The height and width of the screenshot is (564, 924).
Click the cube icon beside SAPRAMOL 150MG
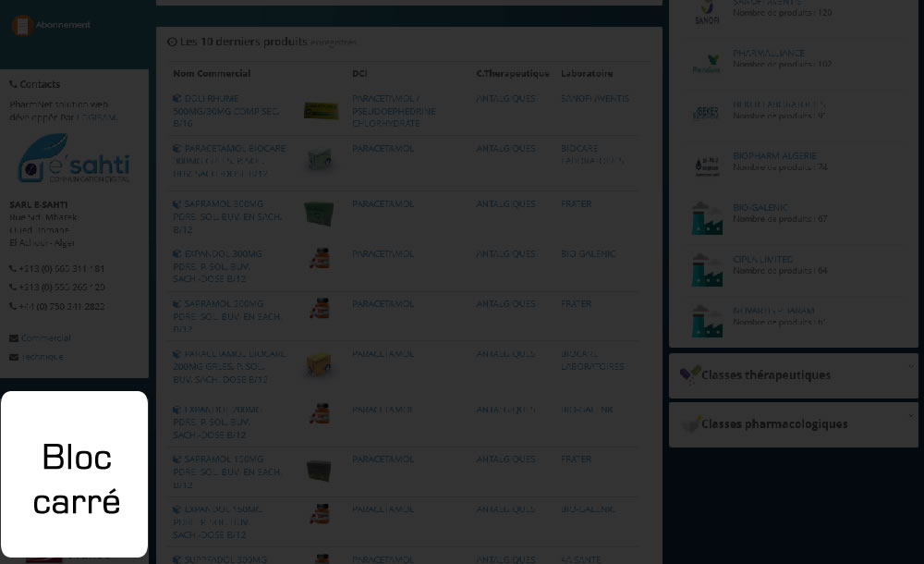tap(176, 459)
